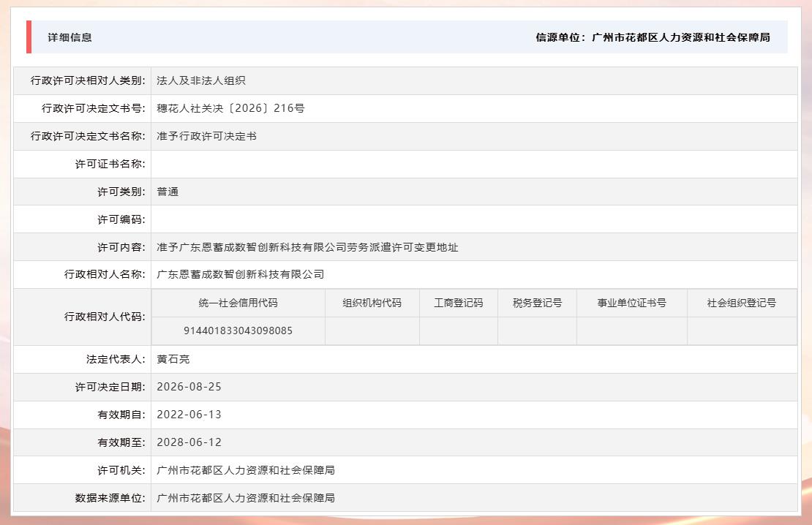The image size is (812, 525).
Task: Click the 行政相对人代码 label
Action: tap(105, 317)
